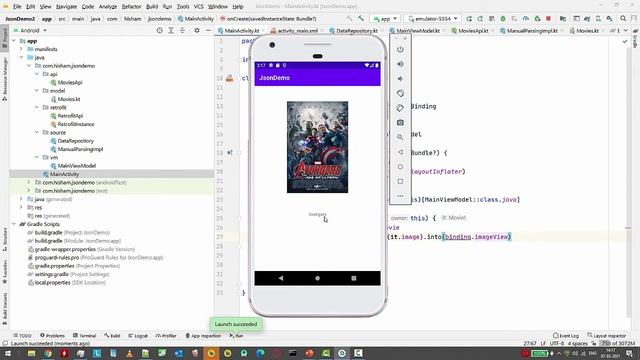Screen dimensions: 640x360
Task: Expand the manifests folder
Action: pyautogui.click(x=21, y=49)
